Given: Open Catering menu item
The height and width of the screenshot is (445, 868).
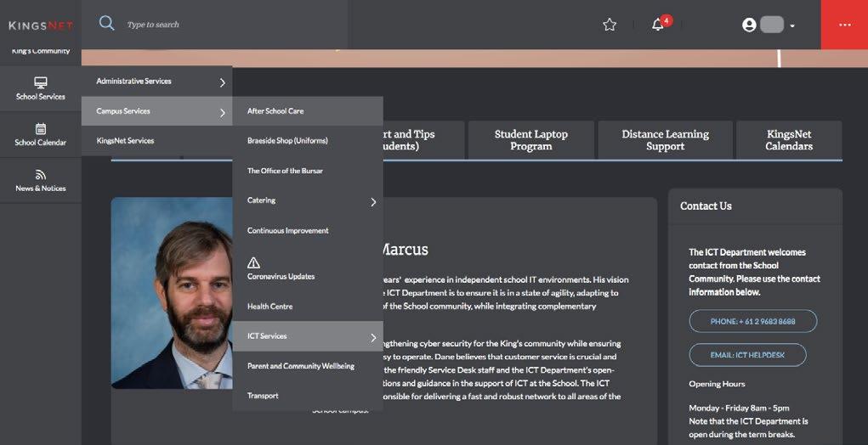Looking at the screenshot, I should 308,200.
